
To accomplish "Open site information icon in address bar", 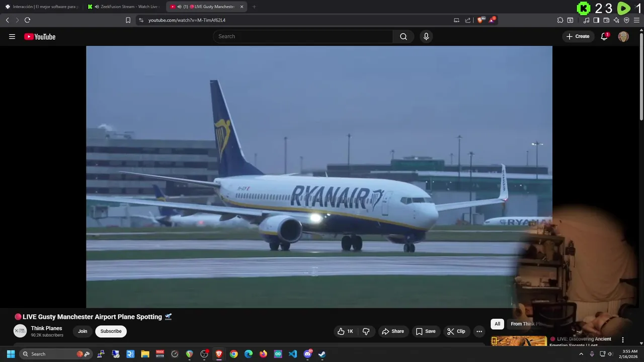I will (141, 20).
